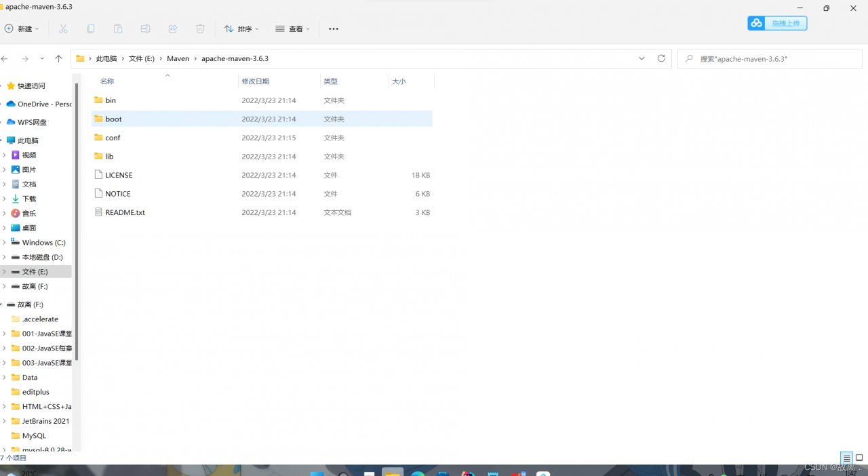Open recent locations dropdown chevron

pos(42,59)
